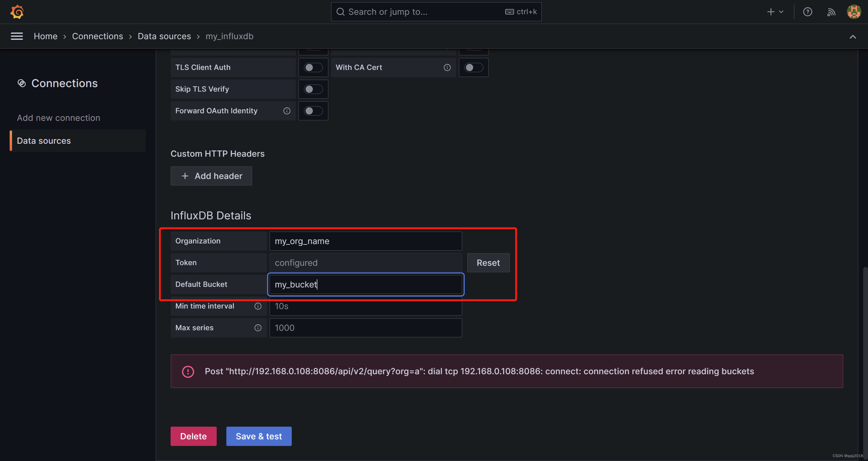Viewport: 868px width, 461px height.
Task: Delete the data source
Action: point(193,436)
